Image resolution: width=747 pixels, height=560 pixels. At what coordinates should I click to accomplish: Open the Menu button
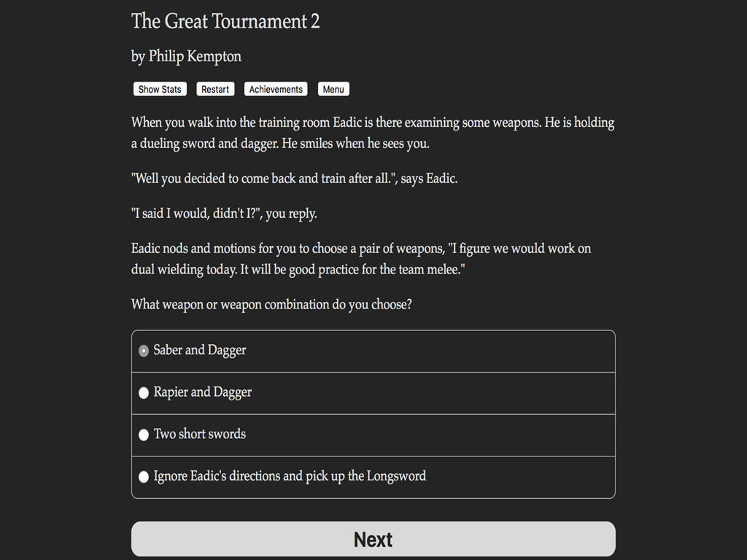point(333,89)
